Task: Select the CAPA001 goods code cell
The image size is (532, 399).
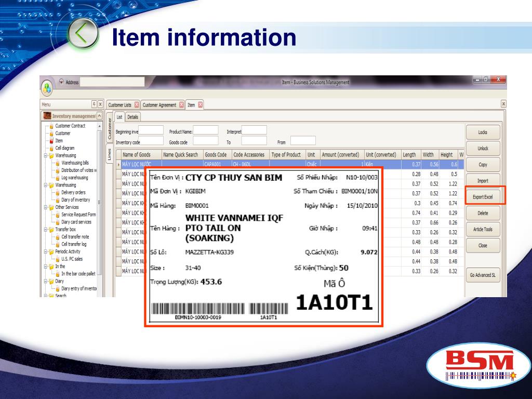Action: (x=217, y=164)
